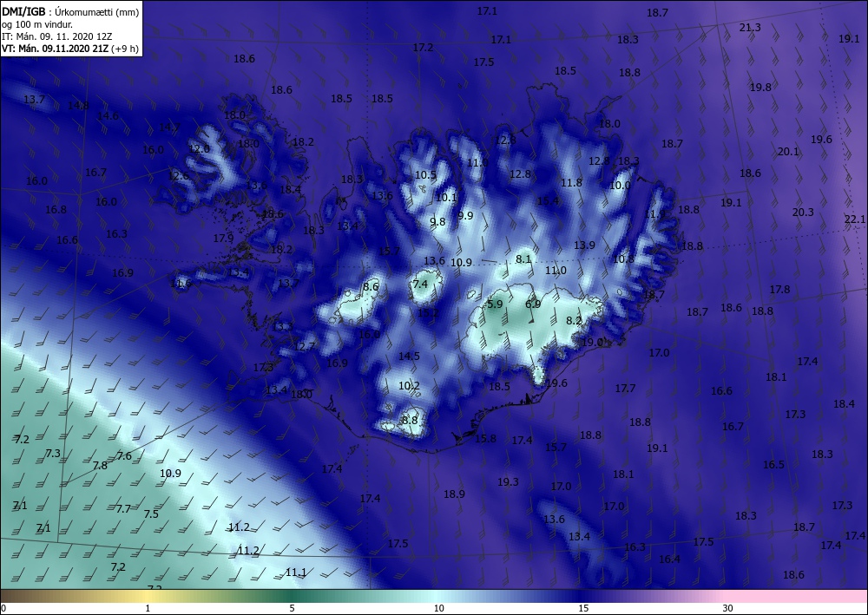This screenshot has height=615, width=868.
Task: Click the 14.5 value label
Action: coord(409,357)
